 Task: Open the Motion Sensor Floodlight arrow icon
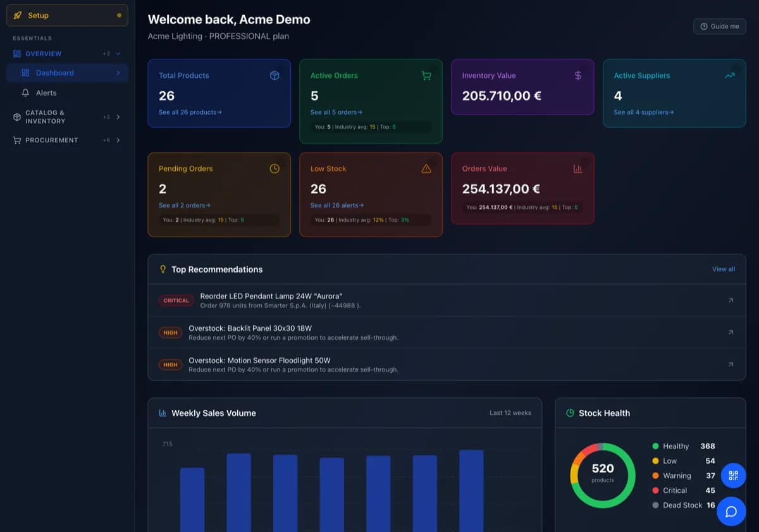tap(731, 364)
